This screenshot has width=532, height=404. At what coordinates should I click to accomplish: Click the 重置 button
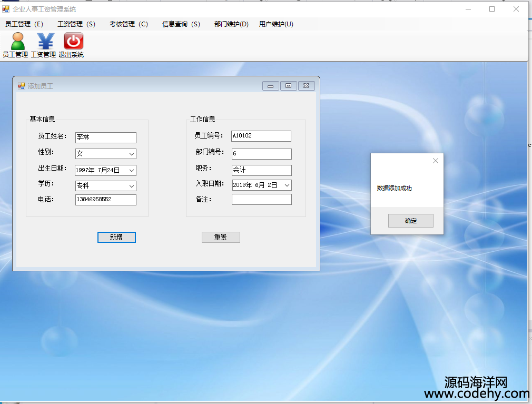point(221,238)
